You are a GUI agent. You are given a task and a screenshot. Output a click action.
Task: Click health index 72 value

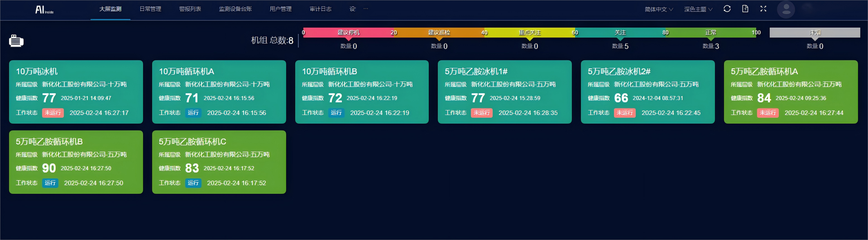point(335,98)
